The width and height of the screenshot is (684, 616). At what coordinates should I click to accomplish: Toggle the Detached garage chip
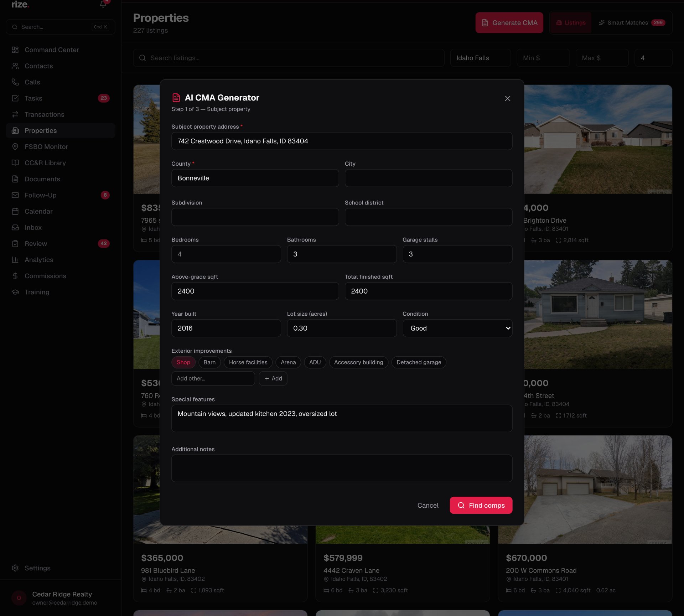pyautogui.click(x=419, y=362)
